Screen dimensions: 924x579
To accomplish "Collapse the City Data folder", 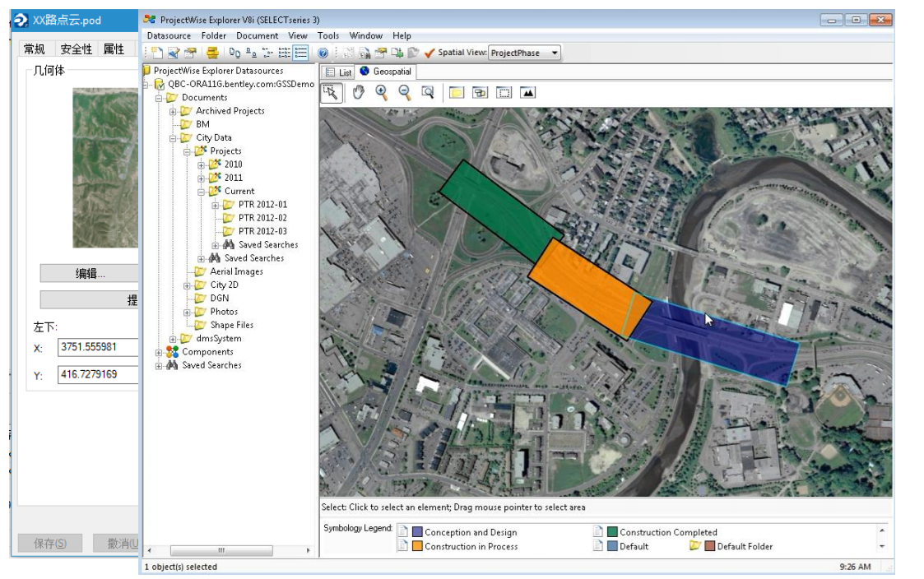I will pos(173,138).
